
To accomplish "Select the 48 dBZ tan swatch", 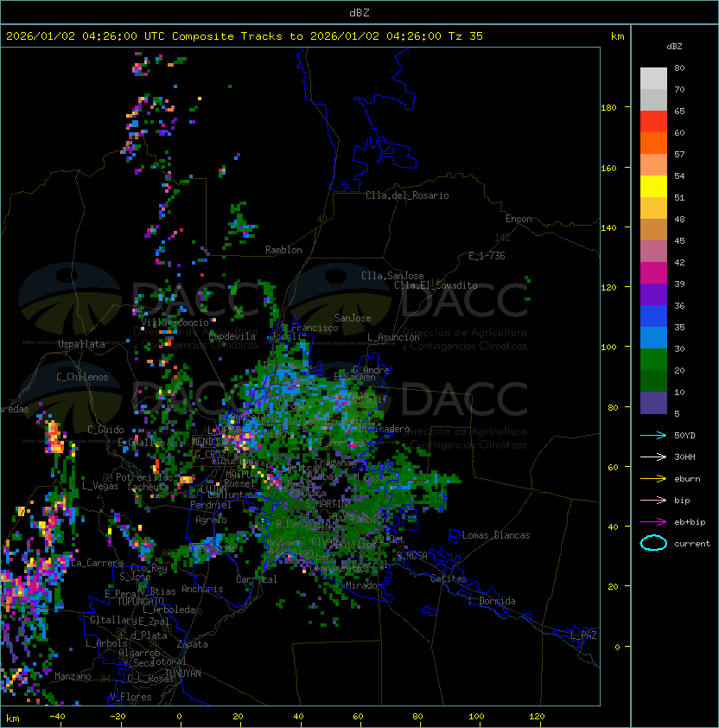I will (x=653, y=229).
